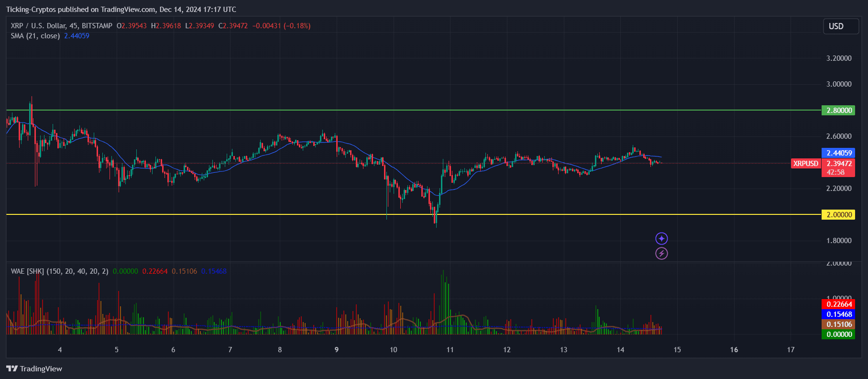Click the open price value O2.39543
868x379 pixels.
coord(132,26)
